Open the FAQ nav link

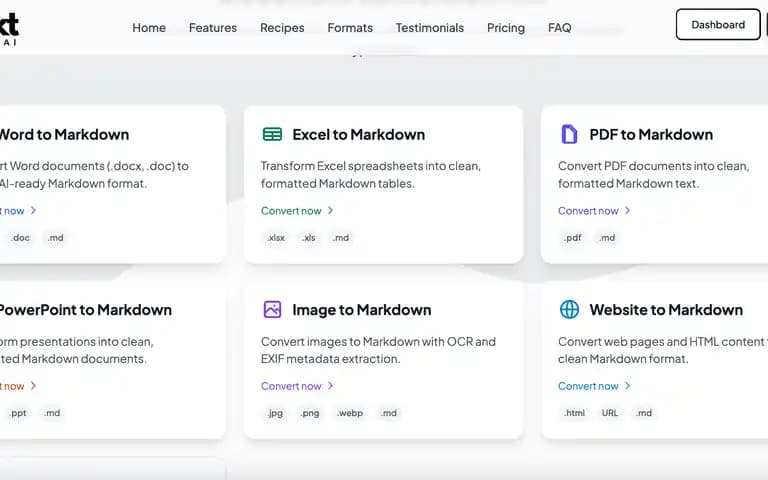560,28
